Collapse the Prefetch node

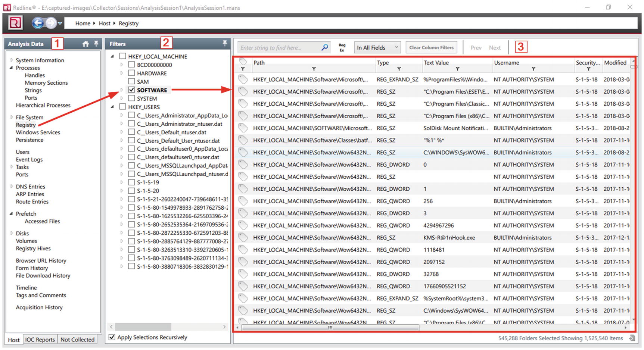click(11, 213)
